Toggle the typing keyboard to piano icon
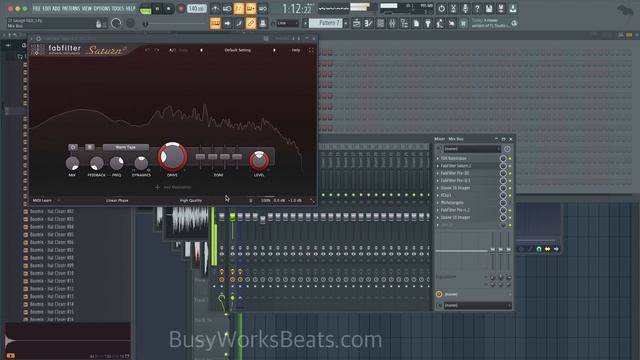Screen dimensions: 640x360 [x=215, y=23]
